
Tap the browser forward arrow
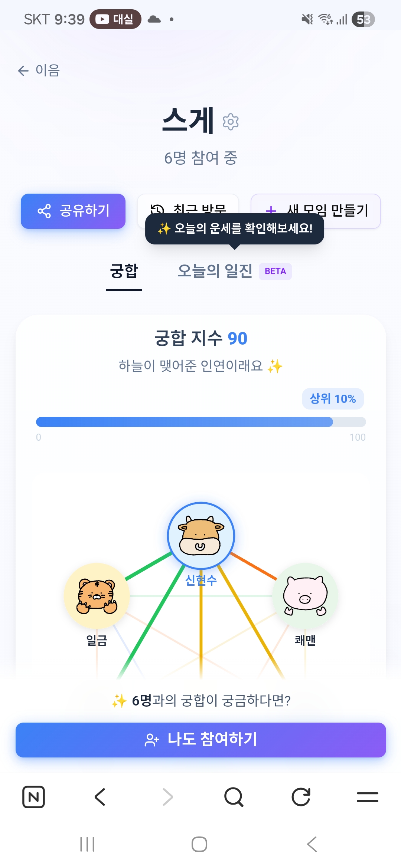point(167,797)
